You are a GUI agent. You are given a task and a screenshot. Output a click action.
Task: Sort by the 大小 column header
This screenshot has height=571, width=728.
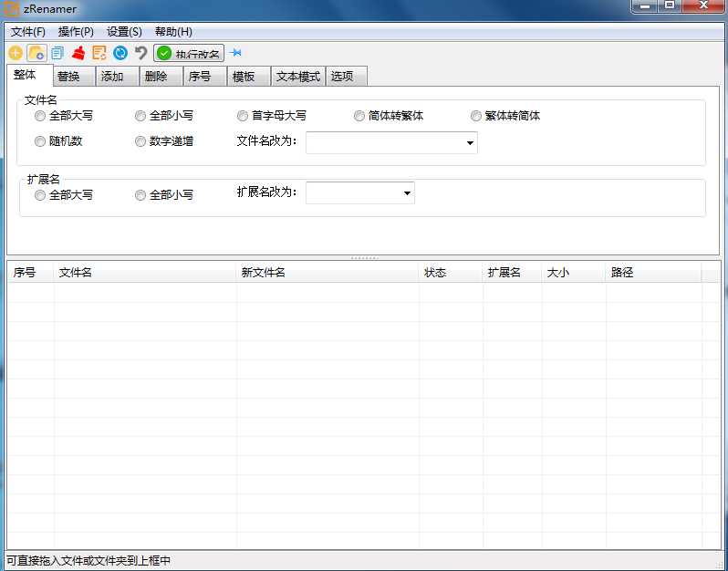(x=574, y=273)
